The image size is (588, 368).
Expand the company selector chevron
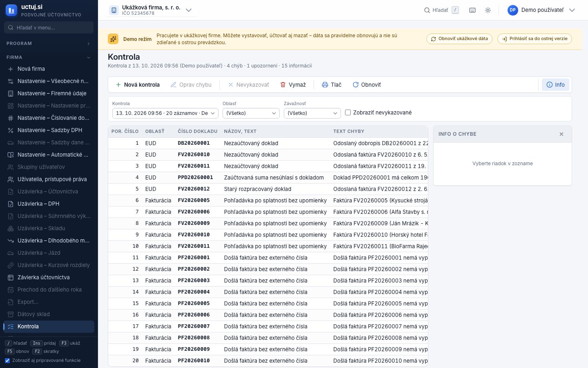(189, 10)
